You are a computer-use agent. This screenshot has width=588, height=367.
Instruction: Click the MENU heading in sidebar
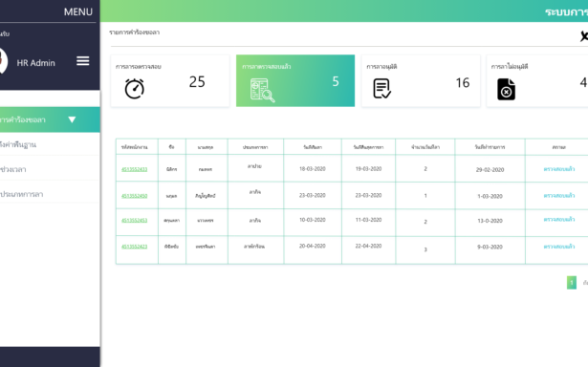78,12
